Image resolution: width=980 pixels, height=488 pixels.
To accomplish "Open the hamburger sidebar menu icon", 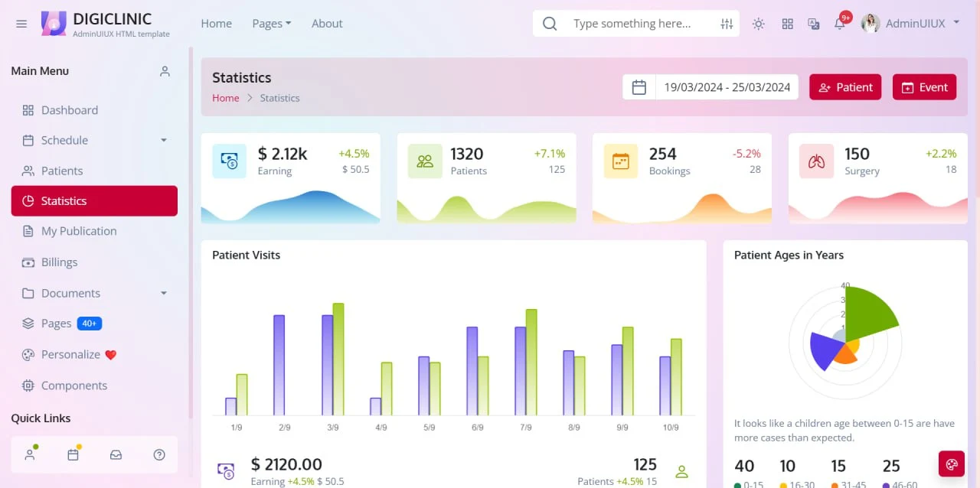I will (x=21, y=24).
